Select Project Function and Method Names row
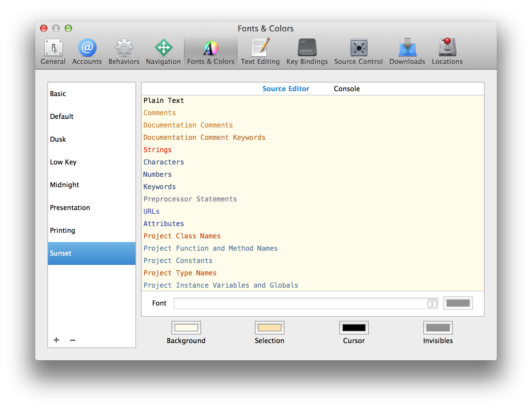 tap(312, 249)
